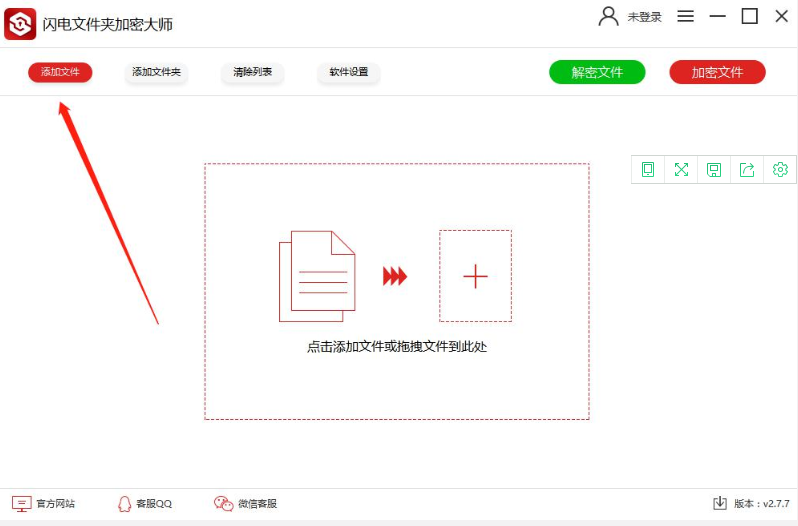This screenshot has height=526, width=798.
Task: Click the monitor icon beside 官方网站
Action: (22, 504)
